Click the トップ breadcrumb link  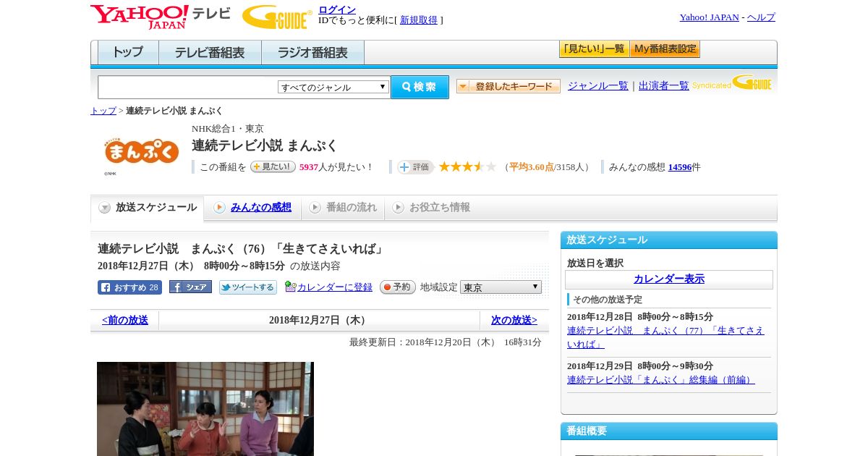103,111
